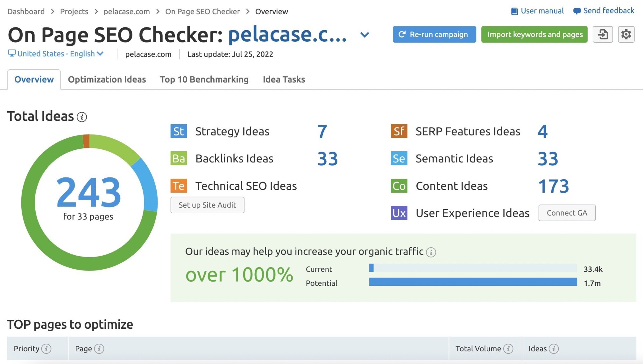643x364 pixels.
Task: Click the SERP Features Ideas count 4
Action: (543, 131)
